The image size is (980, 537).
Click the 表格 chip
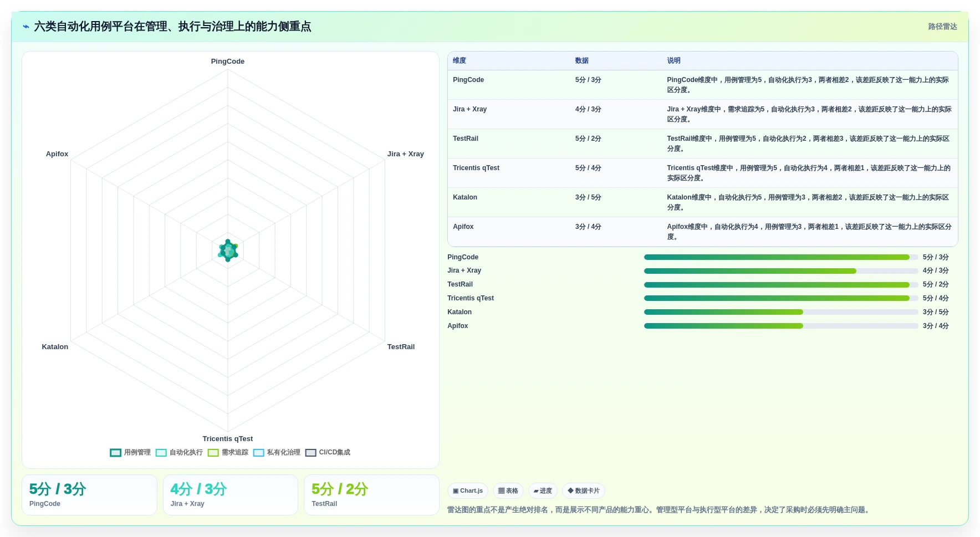tap(508, 491)
